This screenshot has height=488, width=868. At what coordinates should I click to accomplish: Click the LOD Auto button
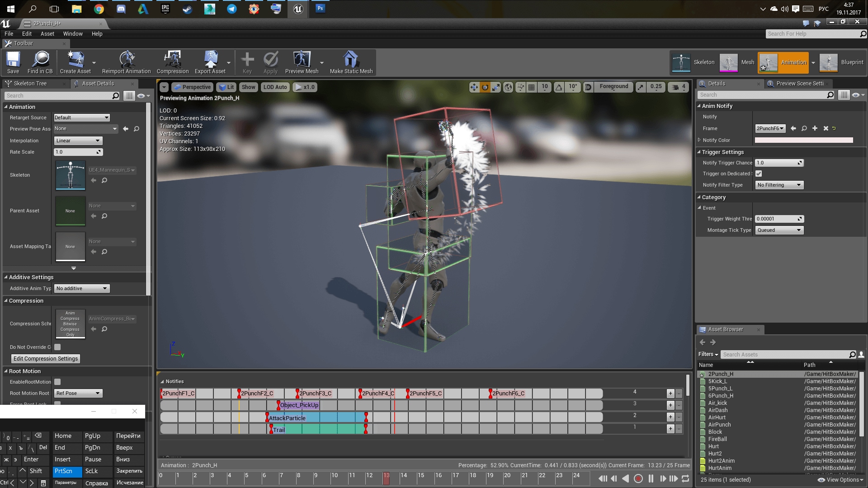click(274, 87)
